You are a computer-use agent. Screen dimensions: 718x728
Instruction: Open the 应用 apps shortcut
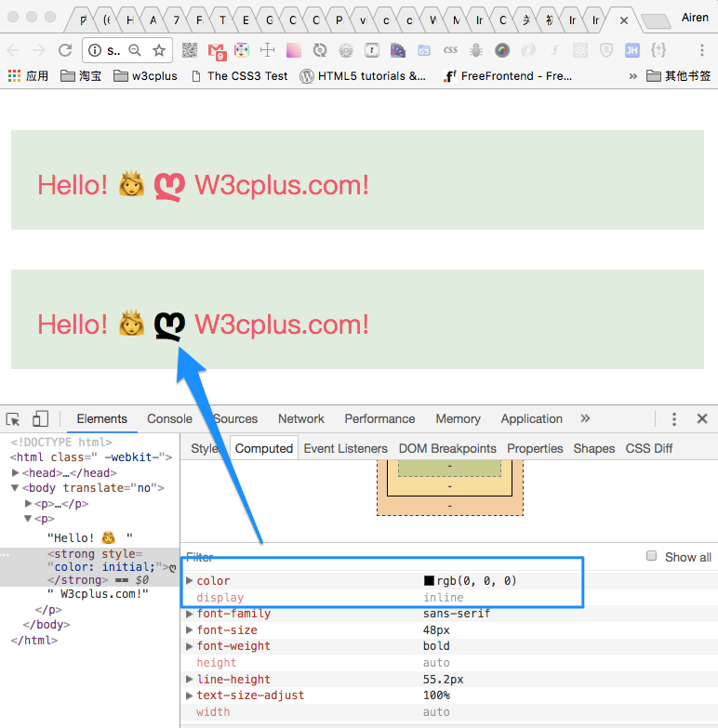tap(28, 75)
